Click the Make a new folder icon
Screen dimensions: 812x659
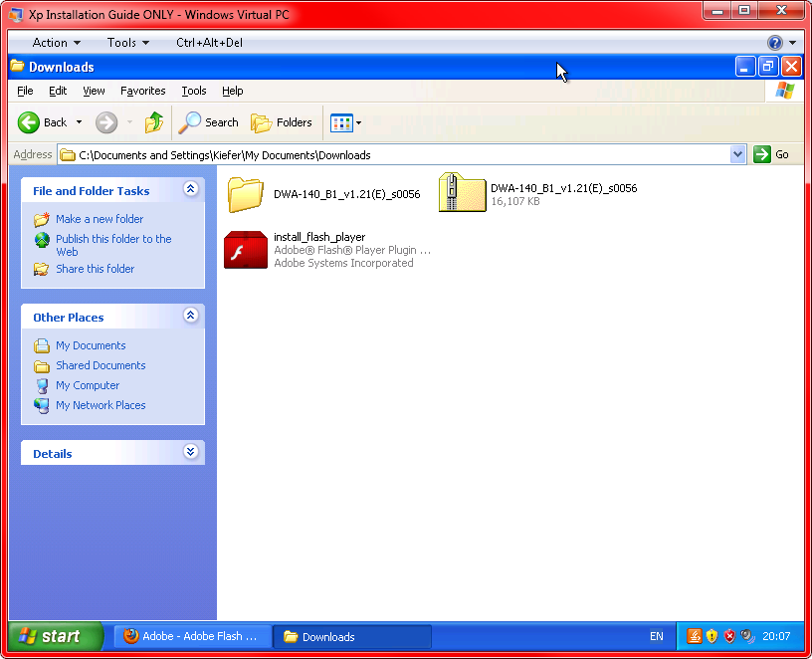pyautogui.click(x=42, y=220)
